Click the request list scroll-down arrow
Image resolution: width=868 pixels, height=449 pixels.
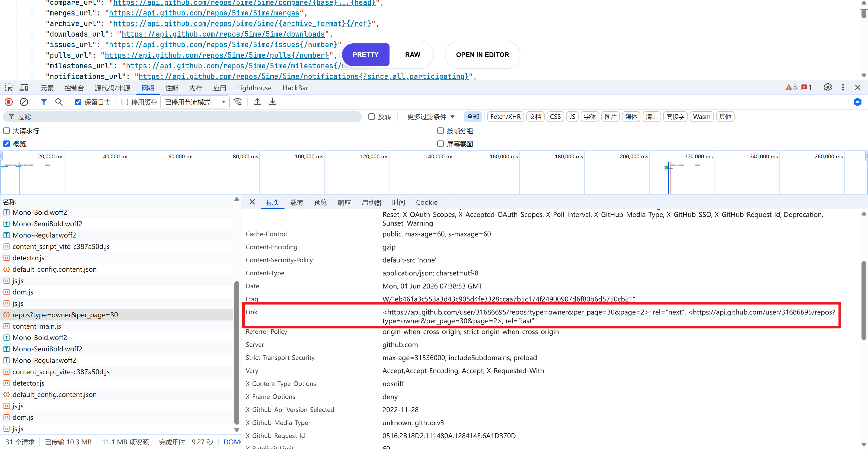tap(237, 430)
